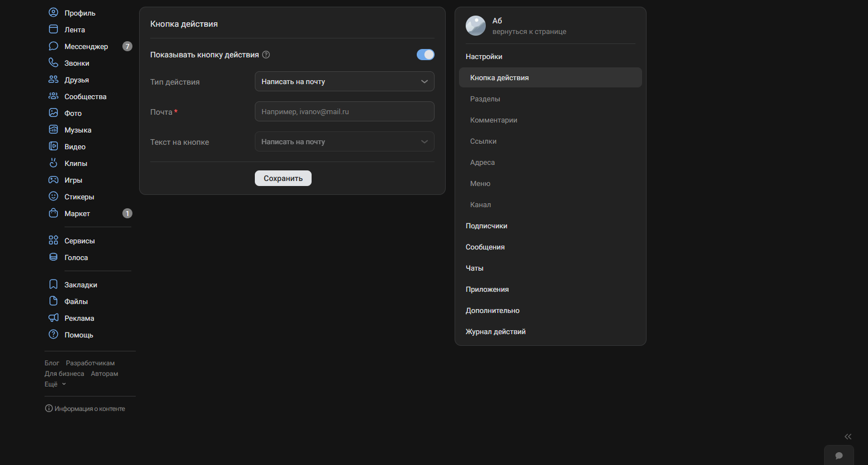Click the community avatar thumbnail
Screen dimensions: 868x465
476,26
